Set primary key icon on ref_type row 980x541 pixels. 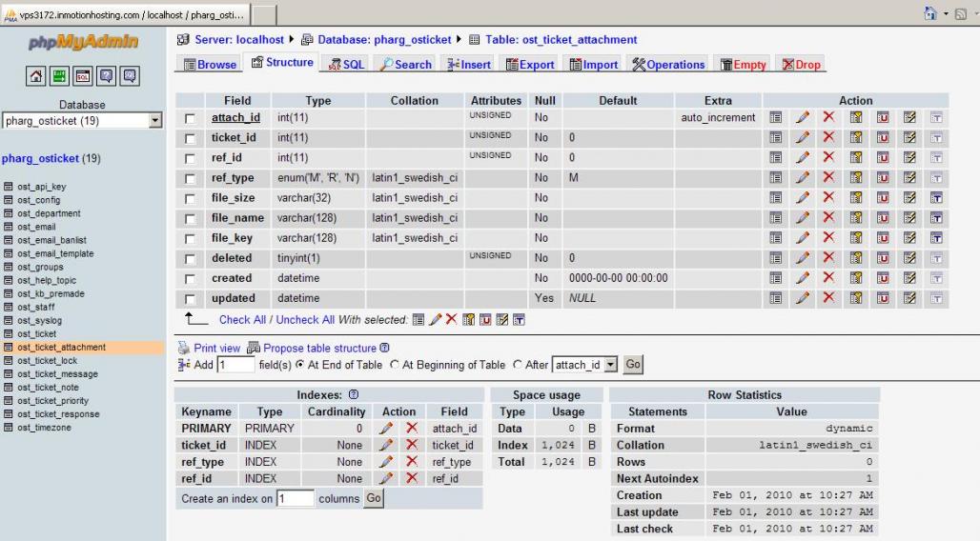pos(856,177)
